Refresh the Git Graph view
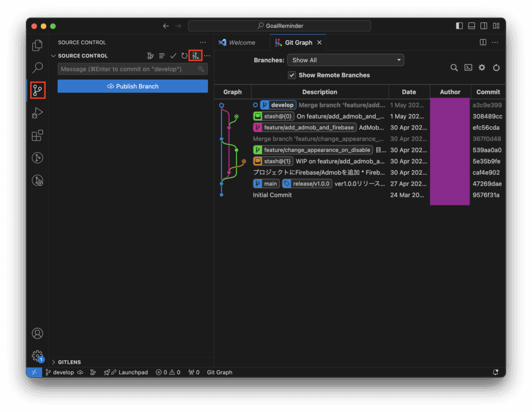This screenshot has height=412, width=532. (496, 68)
